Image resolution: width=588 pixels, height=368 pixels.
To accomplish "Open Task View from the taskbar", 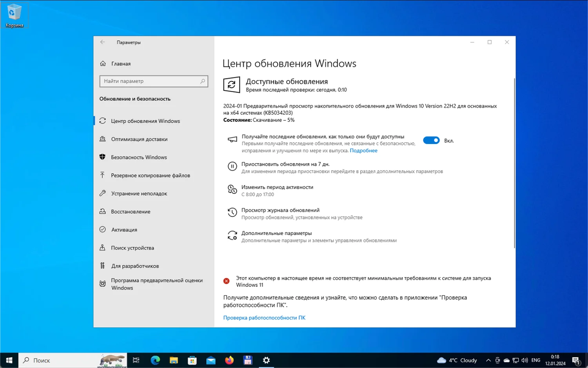I will 136,360.
